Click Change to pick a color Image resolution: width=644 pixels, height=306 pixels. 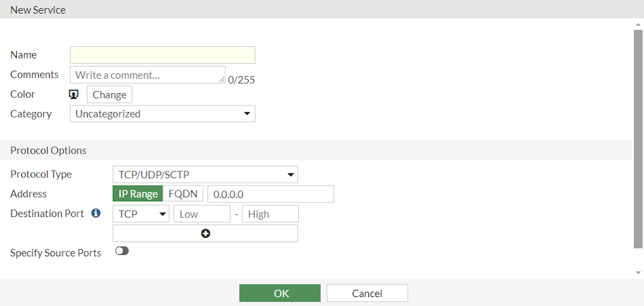click(109, 95)
